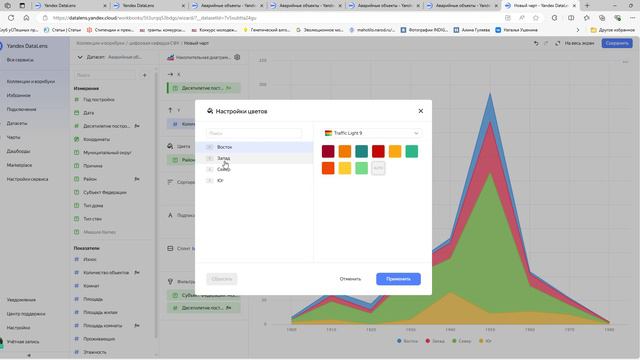Select Восток in the color values list
The image size is (640, 360).
pyautogui.click(x=254, y=147)
